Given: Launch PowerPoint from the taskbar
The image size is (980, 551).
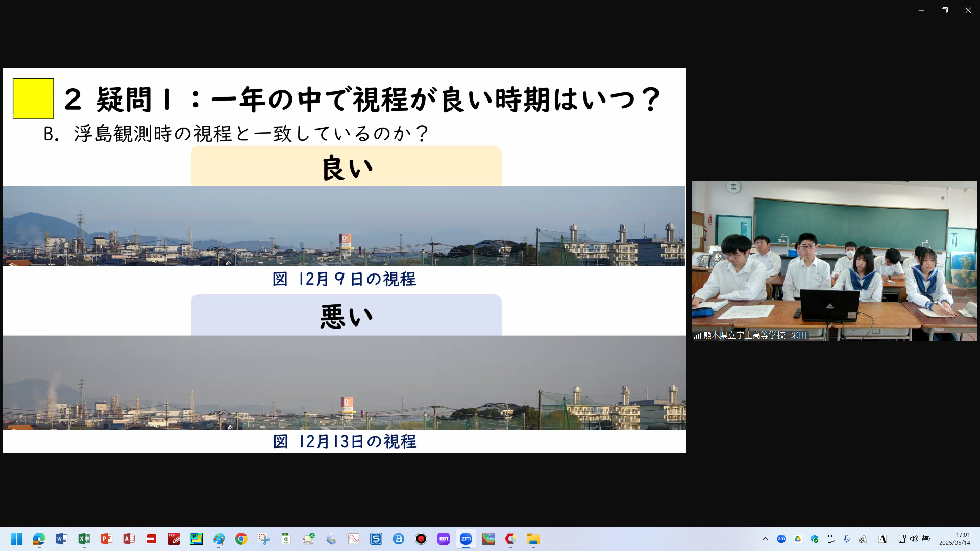Looking at the screenshot, I should pyautogui.click(x=107, y=539).
